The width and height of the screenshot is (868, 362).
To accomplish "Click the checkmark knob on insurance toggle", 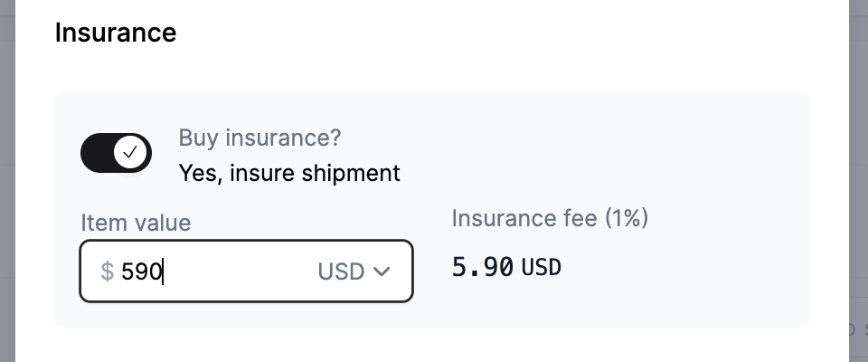I will (x=130, y=152).
